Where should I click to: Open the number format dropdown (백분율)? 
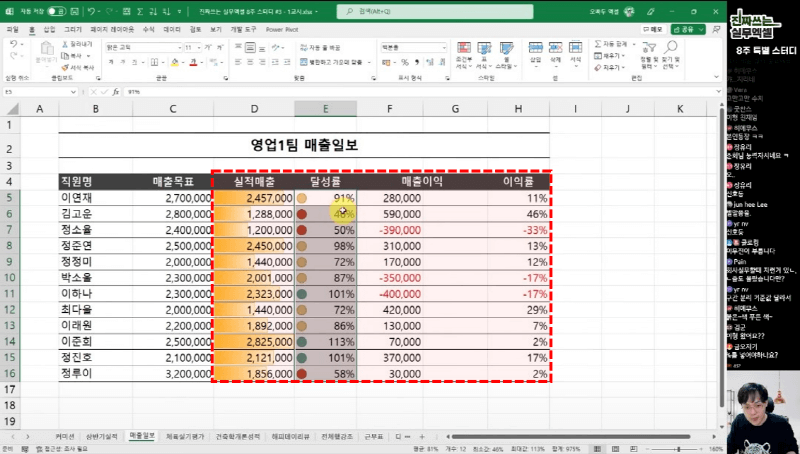coord(444,47)
